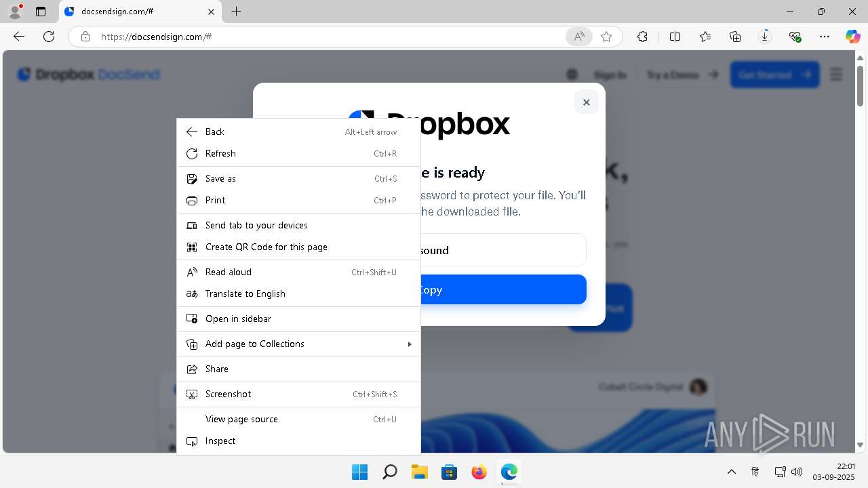The width and height of the screenshot is (868, 488).
Task: Open the tab actions menu icon
Action: (x=41, y=12)
